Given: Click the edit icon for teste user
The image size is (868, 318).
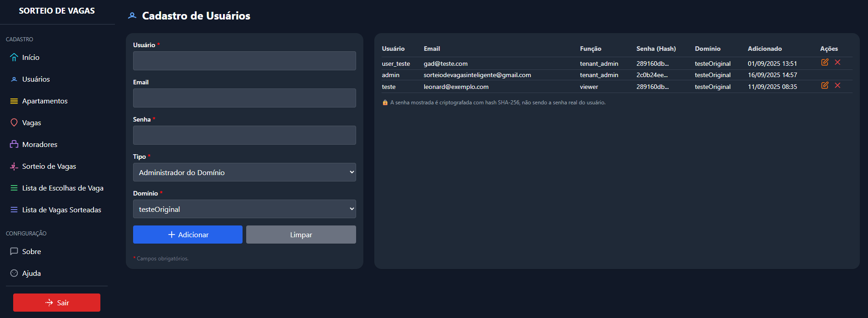Looking at the screenshot, I should coord(825,86).
